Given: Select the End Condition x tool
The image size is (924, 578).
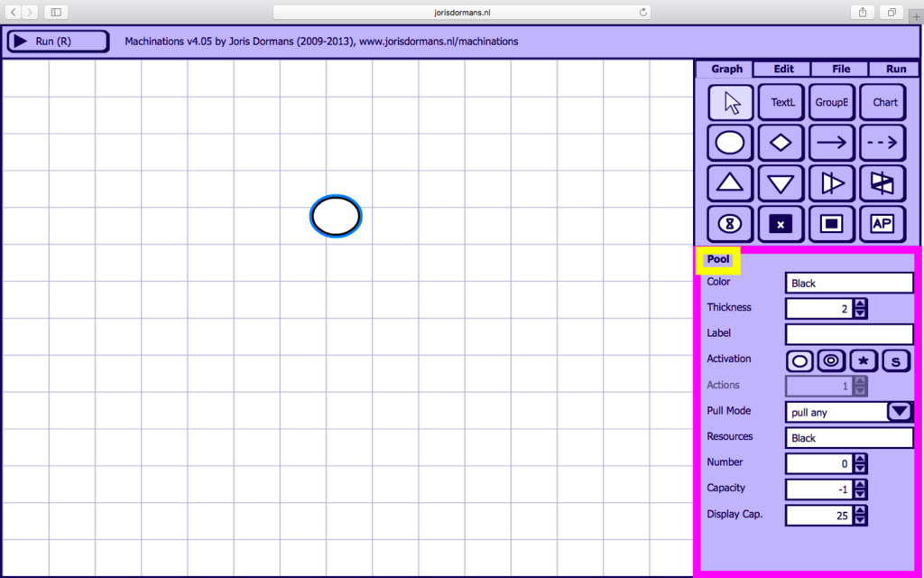Looking at the screenshot, I should (x=781, y=224).
